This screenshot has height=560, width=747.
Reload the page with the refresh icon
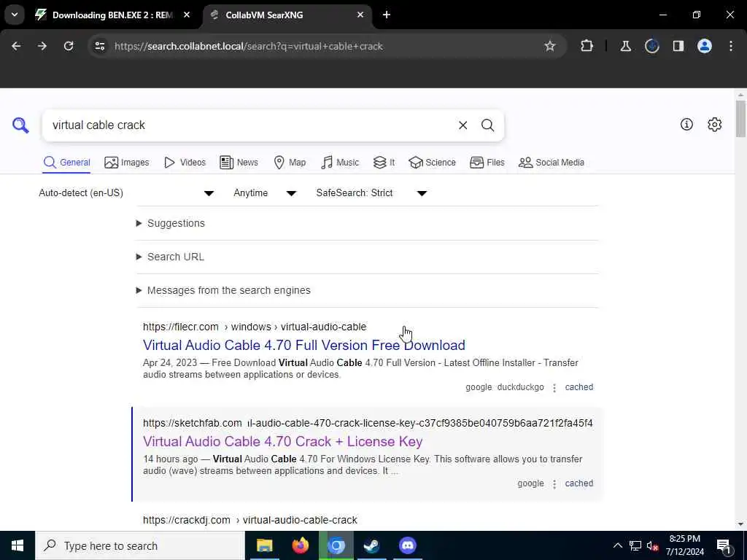pos(69,46)
